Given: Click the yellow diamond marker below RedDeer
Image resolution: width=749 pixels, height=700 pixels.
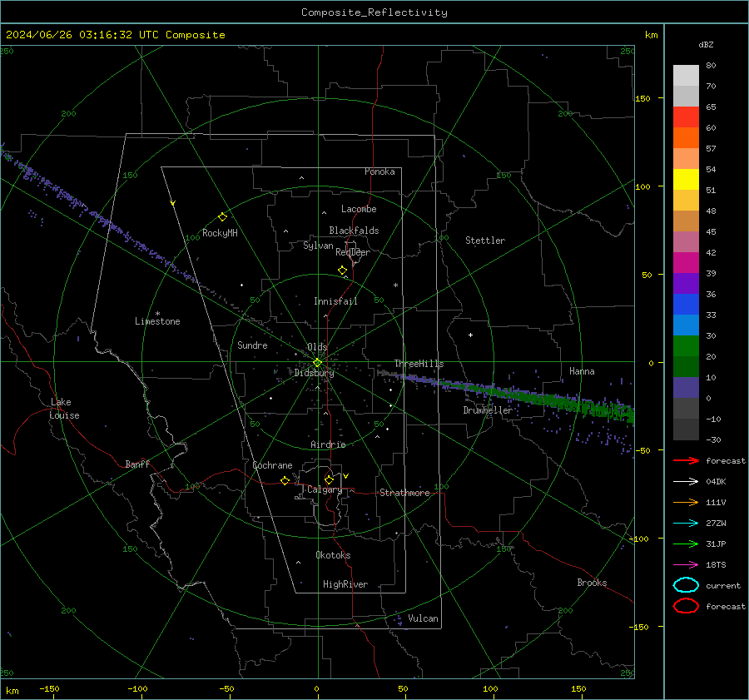Looking at the screenshot, I should (x=342, y=271).
